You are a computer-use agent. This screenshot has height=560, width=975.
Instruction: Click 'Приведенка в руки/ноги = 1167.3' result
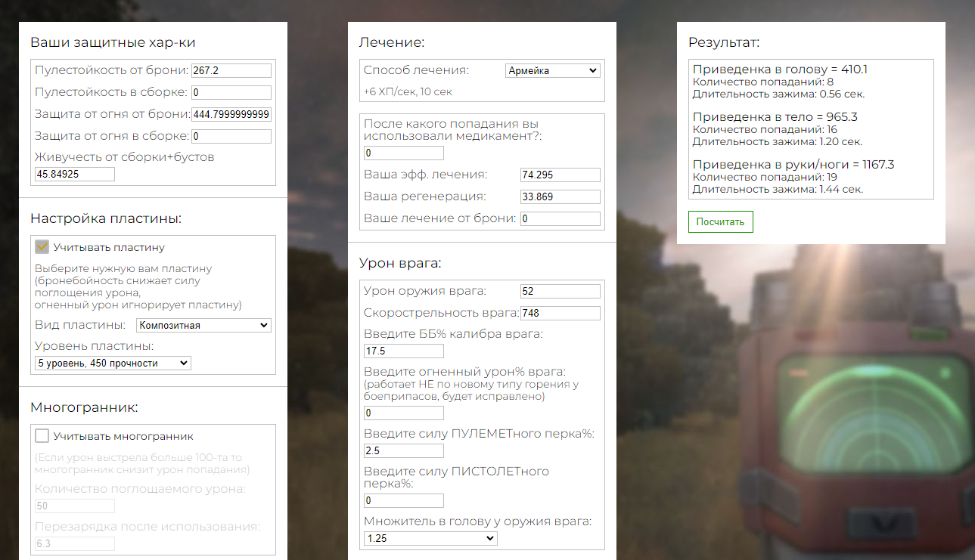coord(793,165)
